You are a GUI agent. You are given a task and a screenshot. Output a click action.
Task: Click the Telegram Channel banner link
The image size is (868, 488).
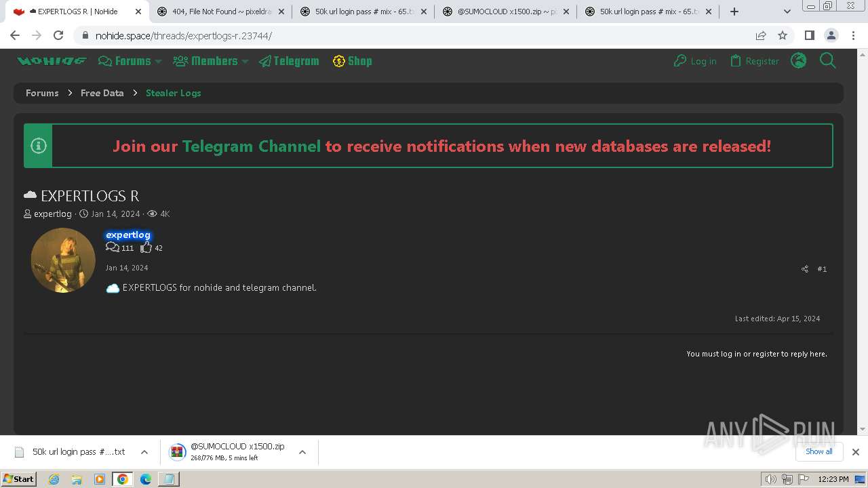point(252,146)
